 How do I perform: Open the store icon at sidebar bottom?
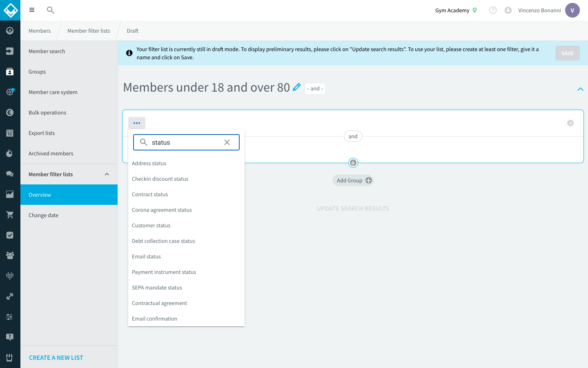coord(10,358)
